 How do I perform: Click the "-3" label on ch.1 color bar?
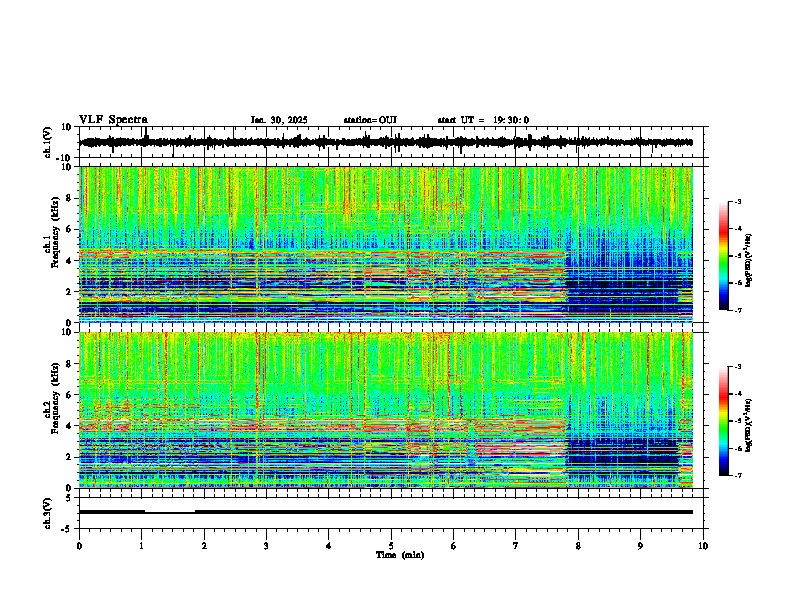(x=737, y=202)
